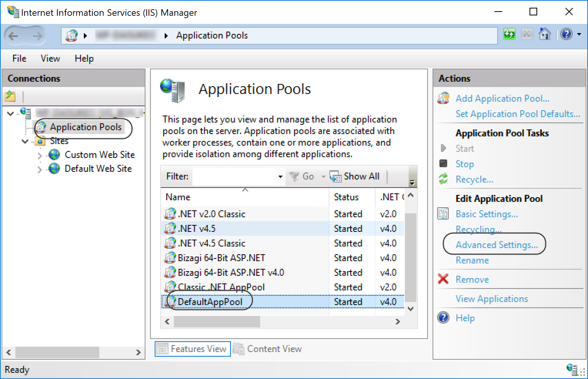
Task: Collapse the server node in Connections tree
Action: pyautogui.click(x=11, y=113)
